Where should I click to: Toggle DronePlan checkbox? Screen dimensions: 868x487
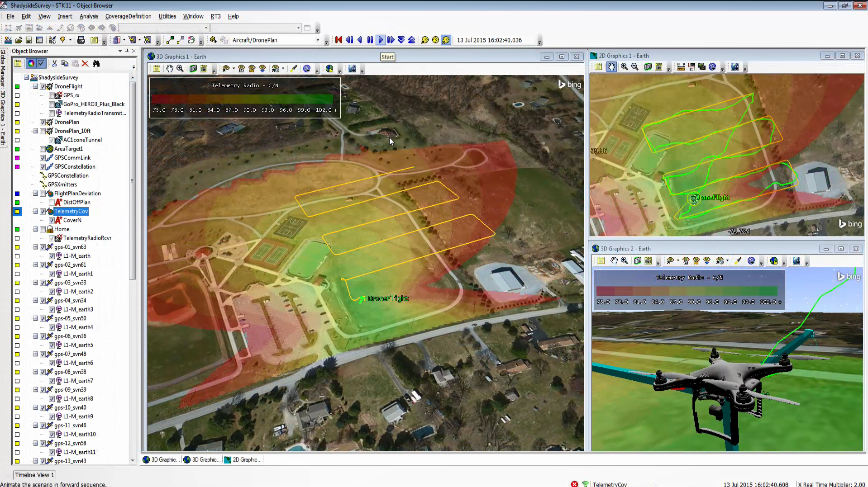[x=43, y=122]
